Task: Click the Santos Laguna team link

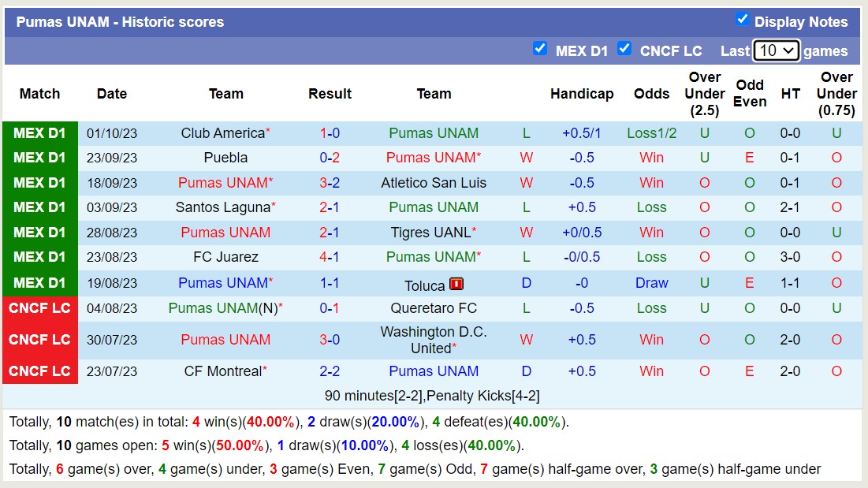Action: click(x=222, y=207)
